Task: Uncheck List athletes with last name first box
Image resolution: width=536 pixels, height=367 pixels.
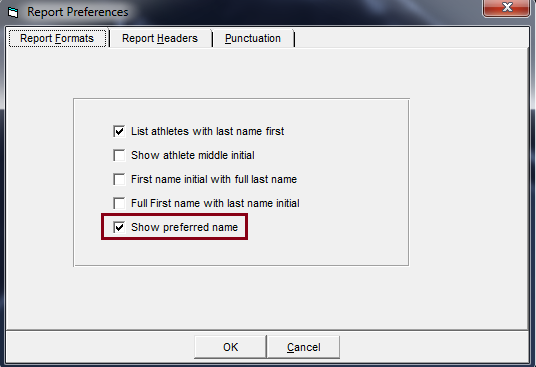Action: [x=119, y=131]
